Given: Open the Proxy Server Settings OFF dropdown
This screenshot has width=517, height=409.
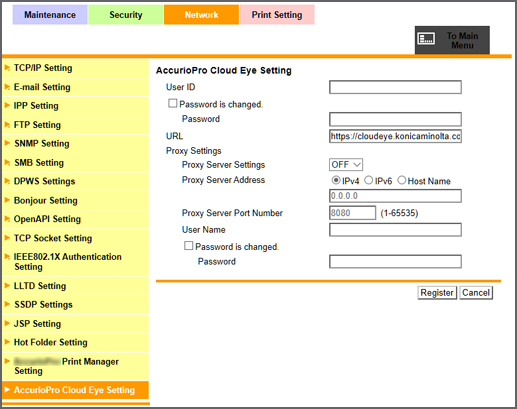Looking at the screenshot, I should pos(346,165).
